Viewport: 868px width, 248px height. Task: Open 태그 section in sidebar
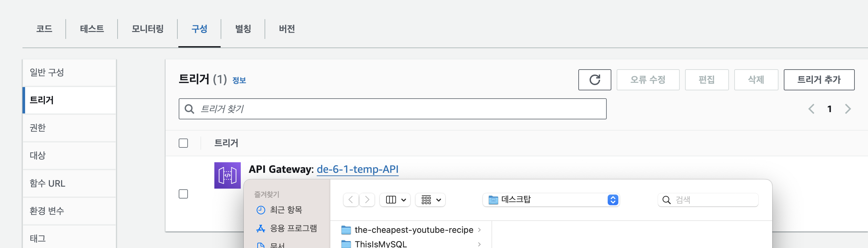click(x=69, y=237)
